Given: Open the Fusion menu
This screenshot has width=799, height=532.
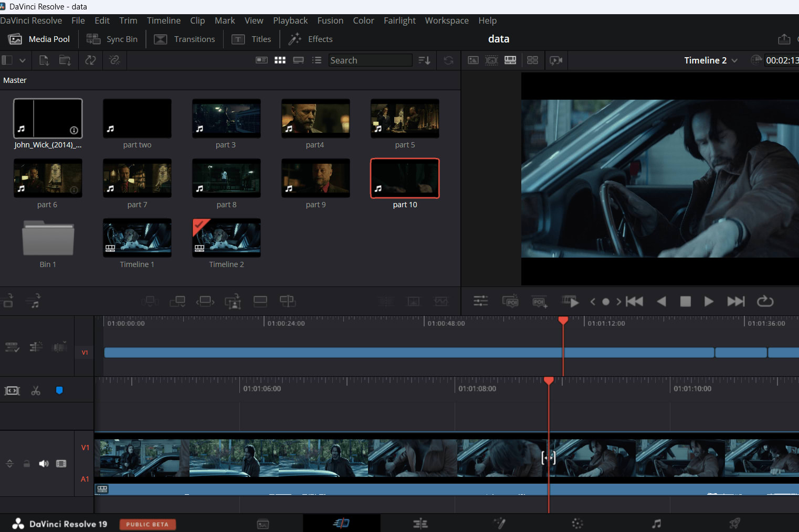Looking at the screenshot, I should [330, 20].
